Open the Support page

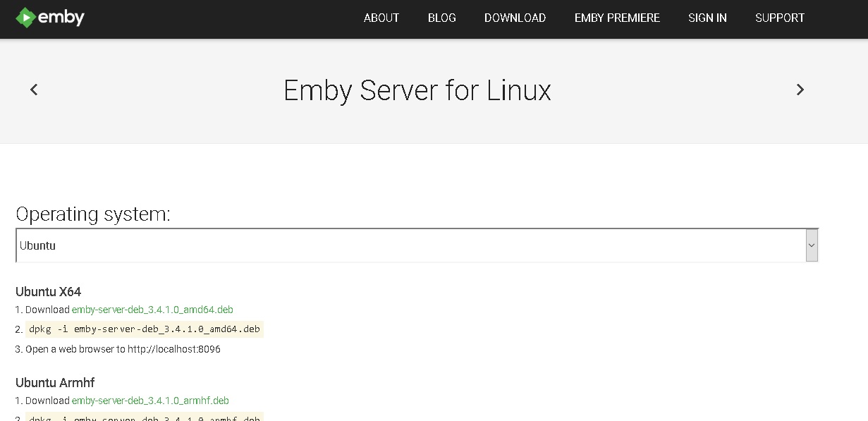tap(780, 18)
